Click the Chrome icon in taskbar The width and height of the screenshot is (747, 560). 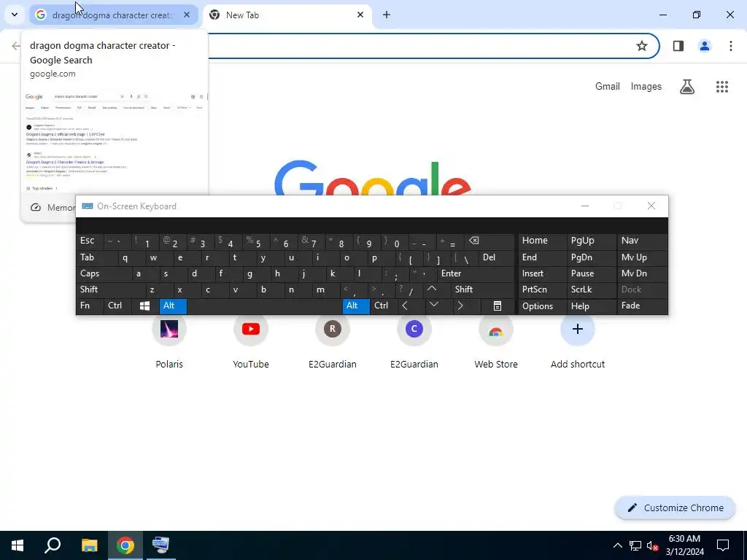coord(125,545)
